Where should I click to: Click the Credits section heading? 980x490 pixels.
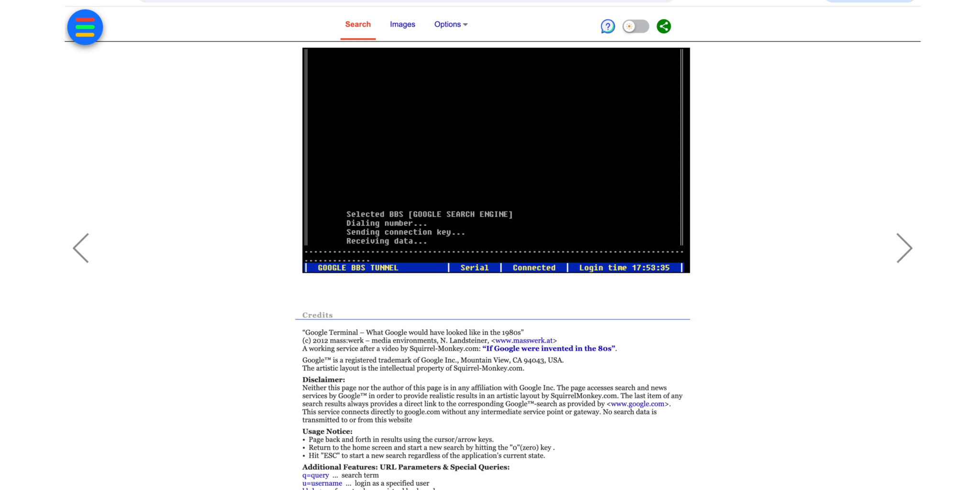[317, 315]
